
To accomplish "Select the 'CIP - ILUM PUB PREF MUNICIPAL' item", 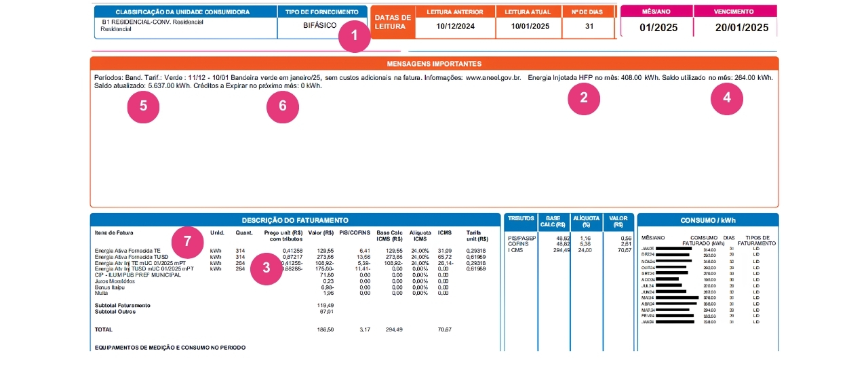I will pos(138,274).
